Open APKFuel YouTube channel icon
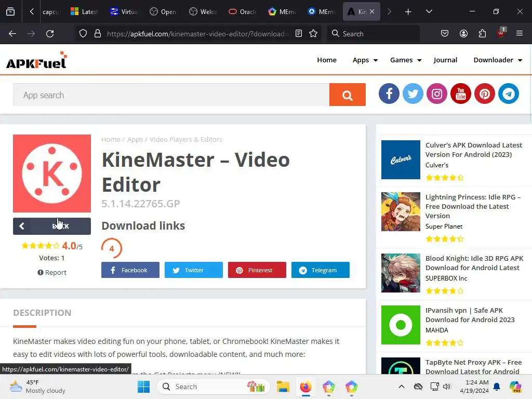 point(461,94)
